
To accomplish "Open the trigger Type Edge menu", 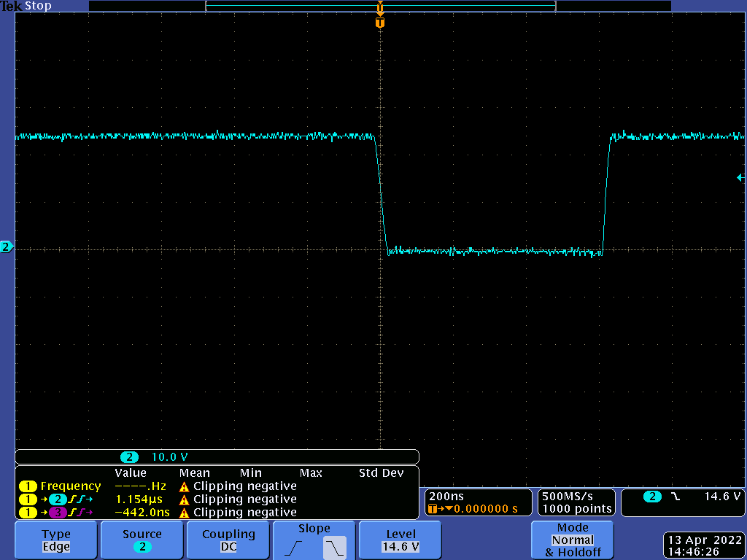I will 56,540.
